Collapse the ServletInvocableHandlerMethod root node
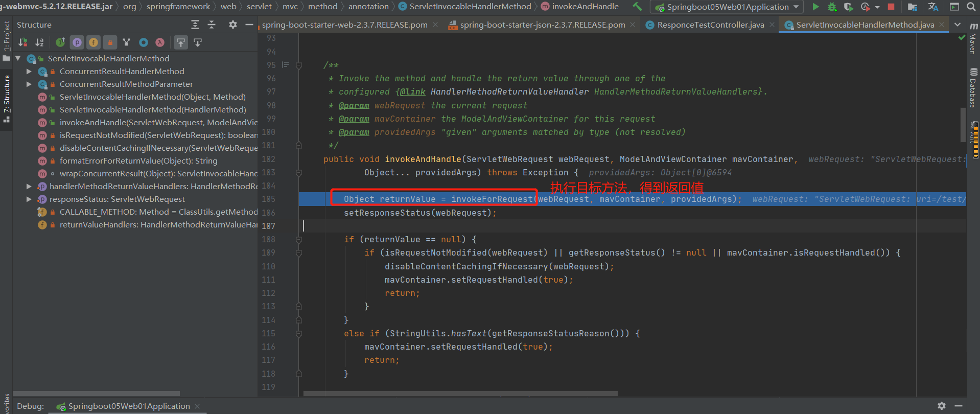The image size is (980, 414). pyautogui.click(x=18, y=58)
